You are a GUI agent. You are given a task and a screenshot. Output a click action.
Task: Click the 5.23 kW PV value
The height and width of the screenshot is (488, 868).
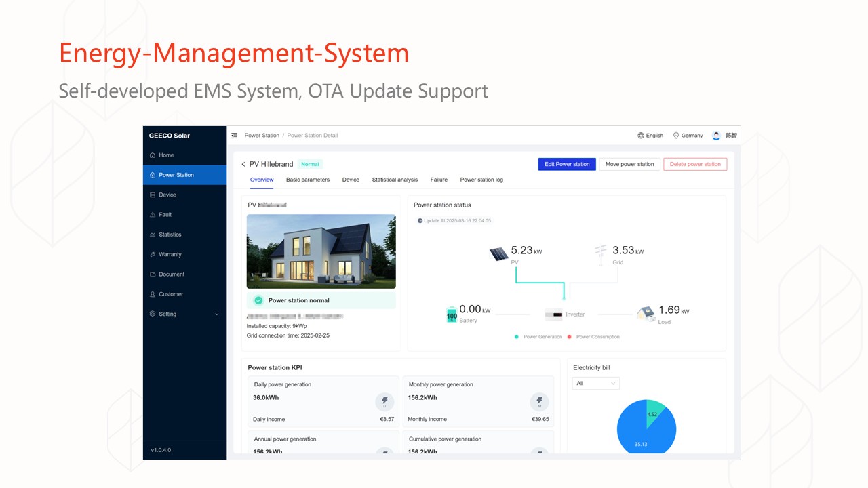tap(526, 251)
